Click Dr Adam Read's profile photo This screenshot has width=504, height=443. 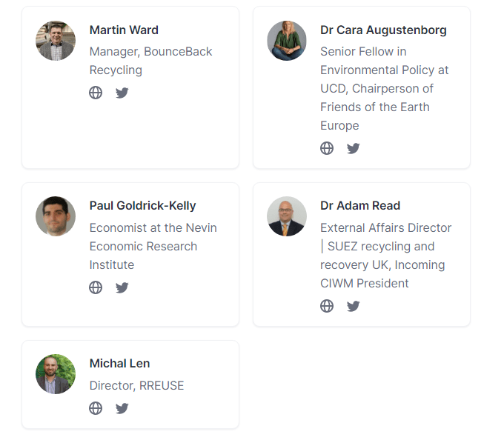287,216
